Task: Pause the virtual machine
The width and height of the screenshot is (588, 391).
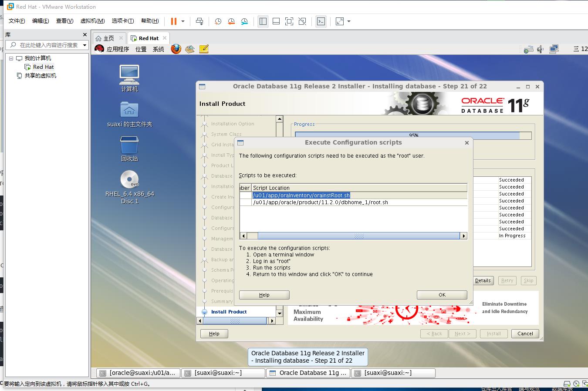Action: [174, 21]
